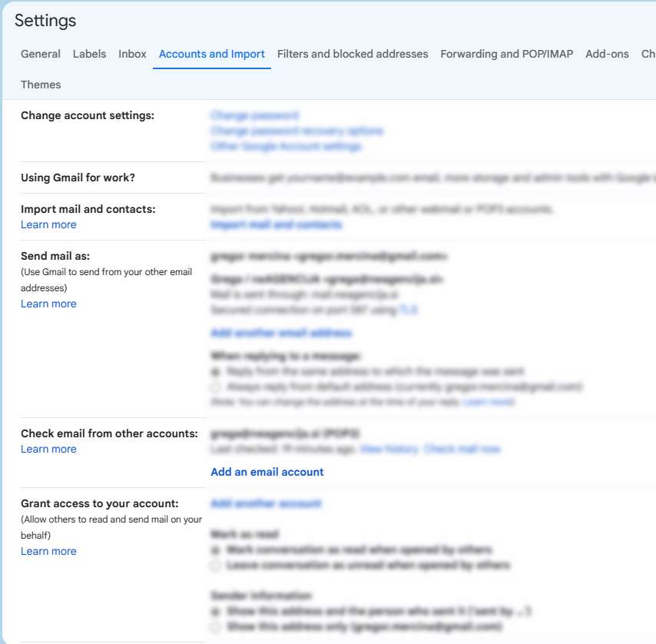The image size is (656, 644).
Task: Click the Add another account link
Action: 266,503
